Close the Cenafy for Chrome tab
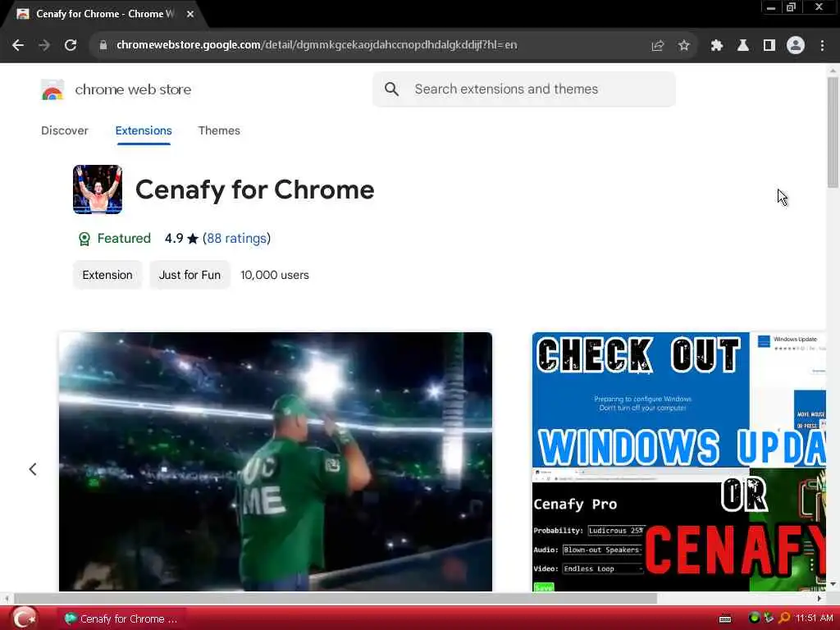 [x=190, y=15]
